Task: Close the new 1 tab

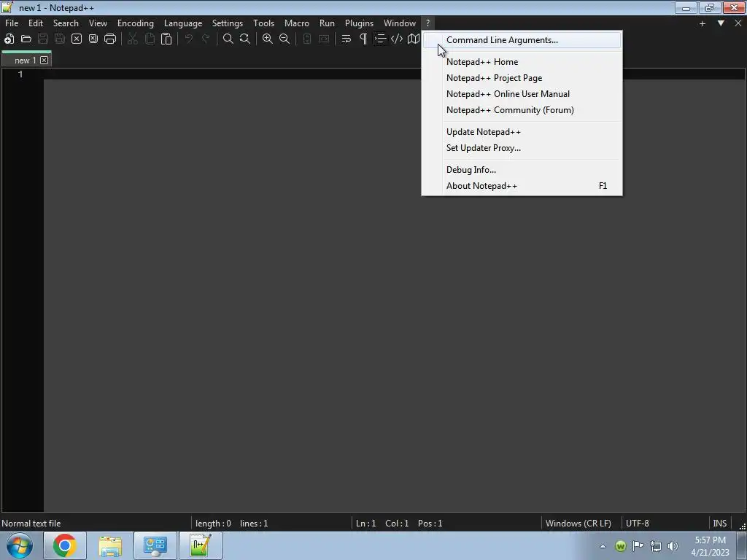Action: click(x=44, y=60)
